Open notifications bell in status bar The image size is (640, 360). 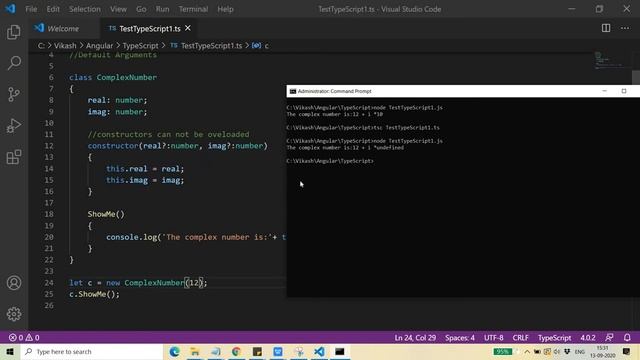(x=627, y=338)
